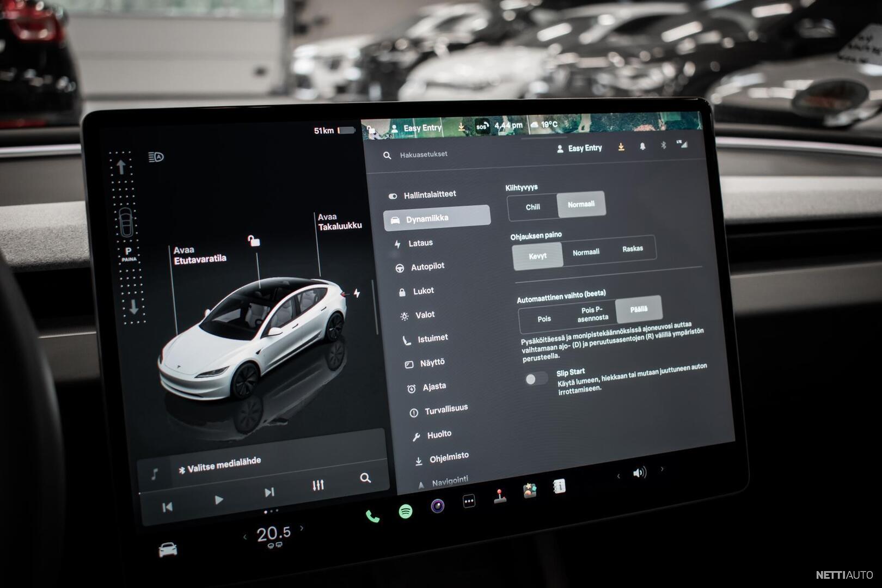Tap the unlock padlock icon above car

click(253, 241)
